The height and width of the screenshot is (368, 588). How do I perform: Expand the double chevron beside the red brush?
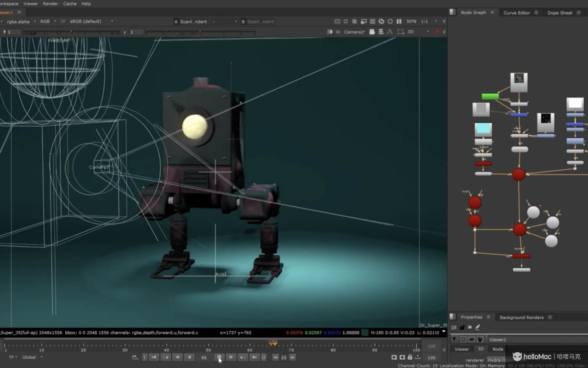444,32
